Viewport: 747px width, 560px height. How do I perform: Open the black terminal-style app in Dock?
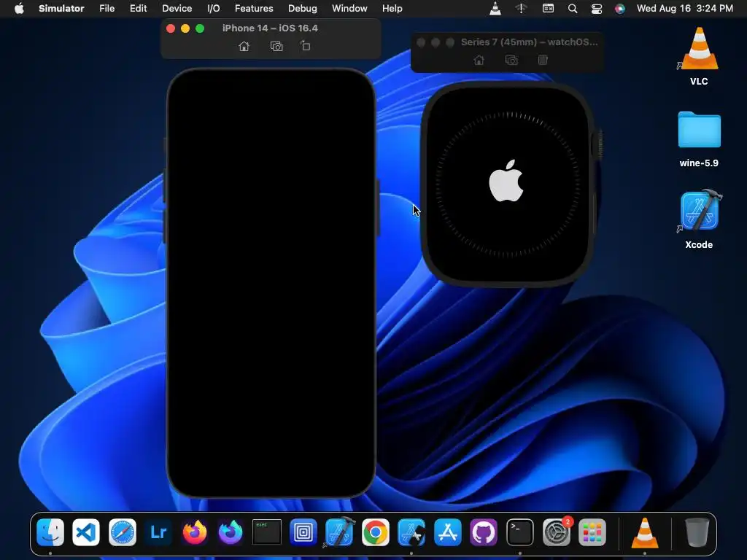267,532
